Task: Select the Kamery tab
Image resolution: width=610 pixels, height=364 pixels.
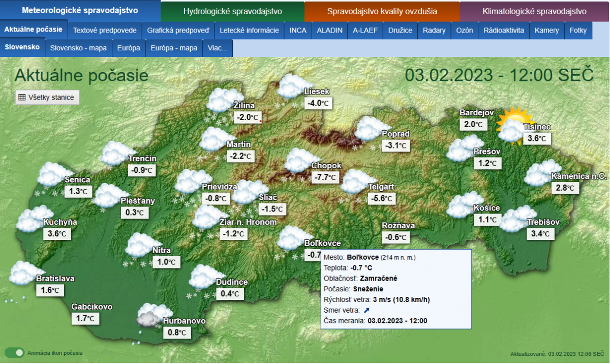Action: coord(546,31)
